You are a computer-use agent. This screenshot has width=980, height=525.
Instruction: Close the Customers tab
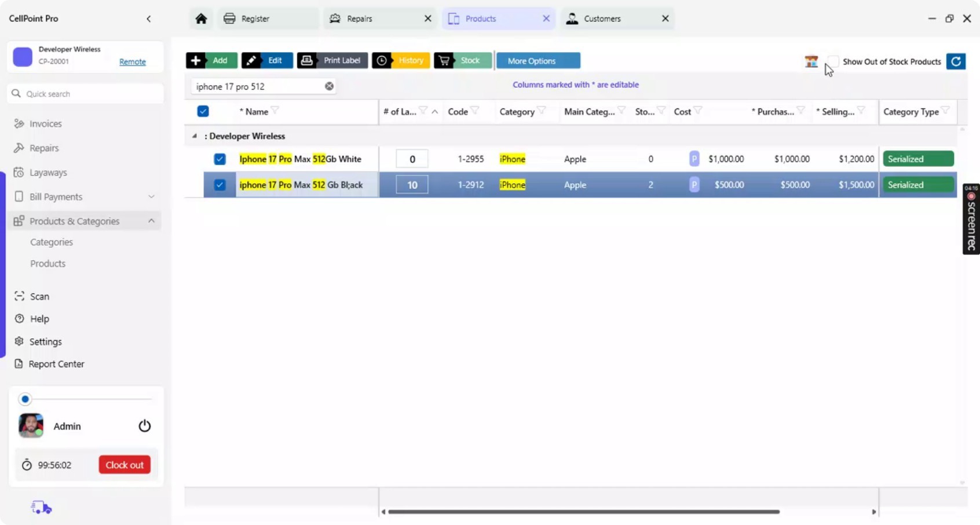tap(665, 19)
